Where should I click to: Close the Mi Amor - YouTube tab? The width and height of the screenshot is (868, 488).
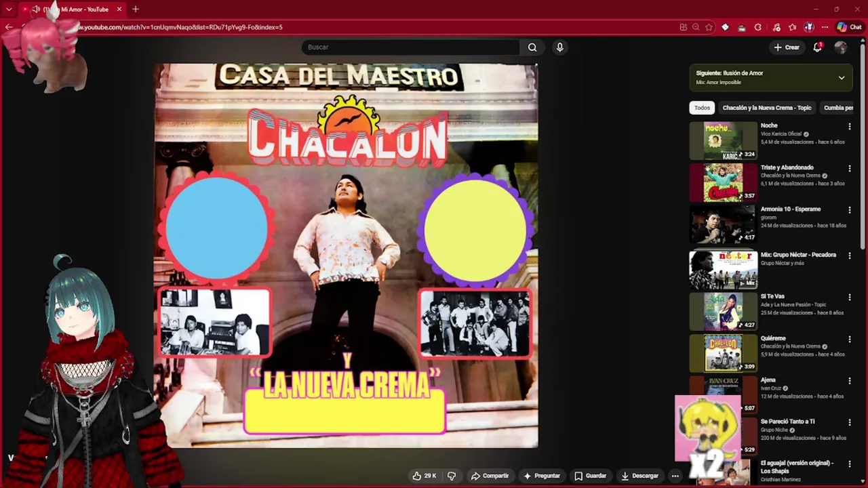[x=119, y=9]
